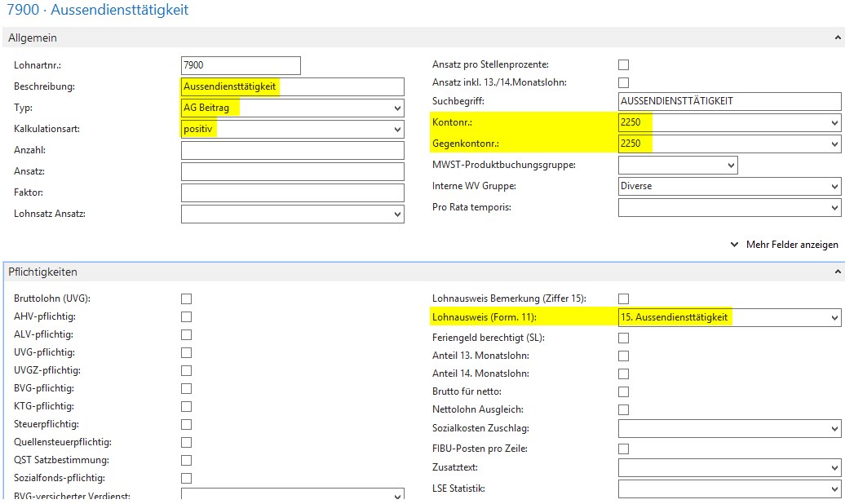Enable Ansatz pro Stellenprozente checkbox
This screenshot has height=504, width=845.
(x=624, y=65)
